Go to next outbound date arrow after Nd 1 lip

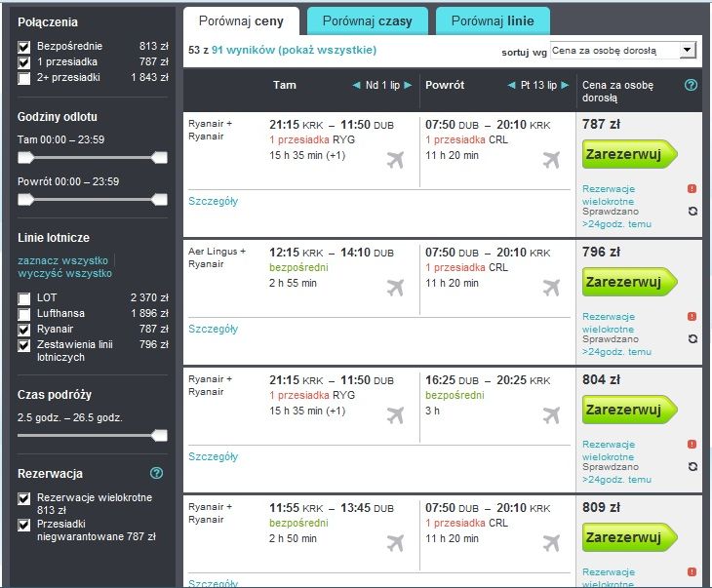tap(408, 86)
